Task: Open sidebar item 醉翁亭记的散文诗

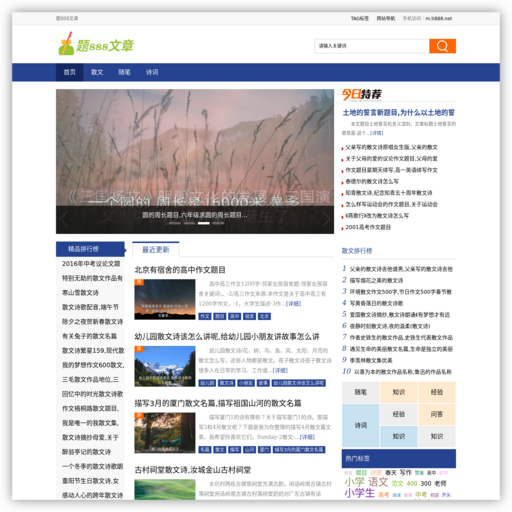Action: (x=86, y=452)
